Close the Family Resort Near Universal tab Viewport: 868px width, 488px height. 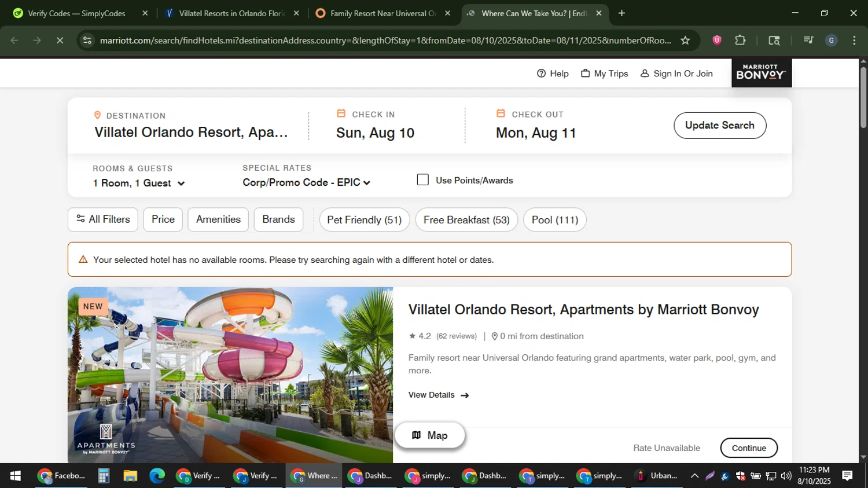pos(447,13)
